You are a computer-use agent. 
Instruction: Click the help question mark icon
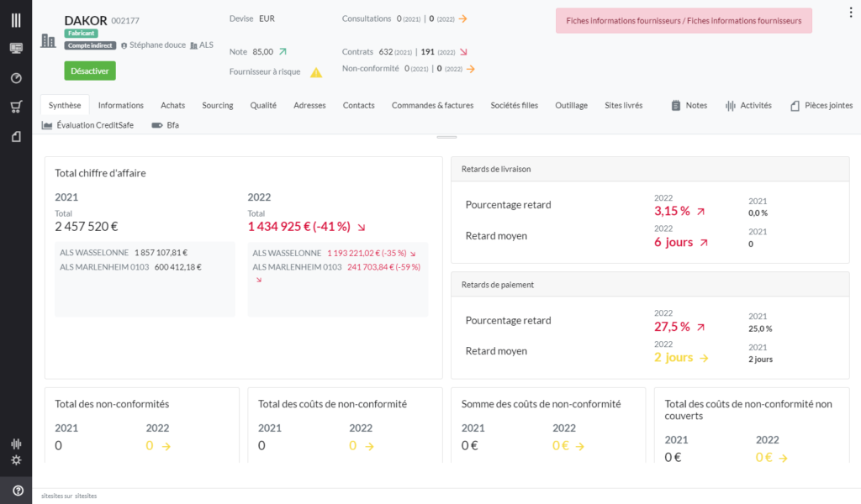(18, 491)
